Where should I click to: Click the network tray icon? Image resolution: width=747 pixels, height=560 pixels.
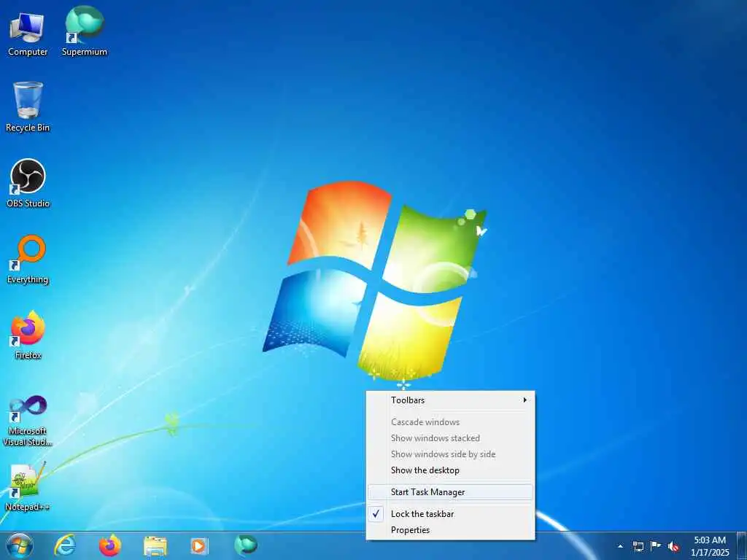[x=638, y=546]
